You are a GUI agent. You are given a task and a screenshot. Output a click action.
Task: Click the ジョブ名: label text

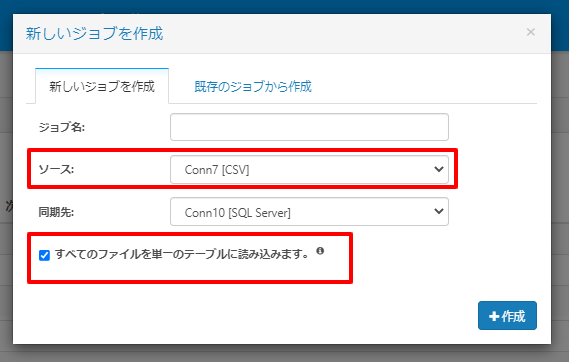[62, 127]
